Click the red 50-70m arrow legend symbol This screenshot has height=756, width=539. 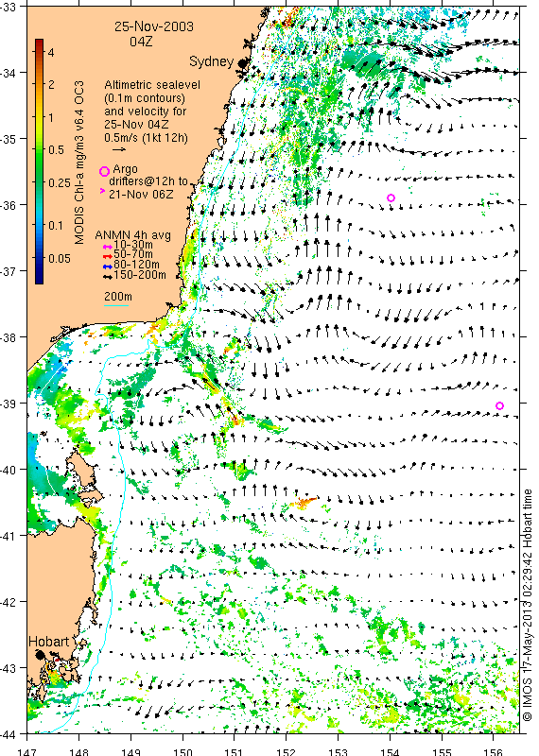(108, 256)
